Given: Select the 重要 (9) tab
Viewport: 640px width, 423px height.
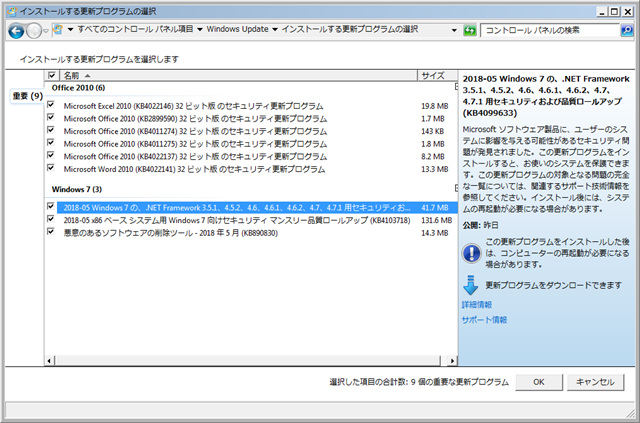Looking at the screenshot, I should point(27,96).
